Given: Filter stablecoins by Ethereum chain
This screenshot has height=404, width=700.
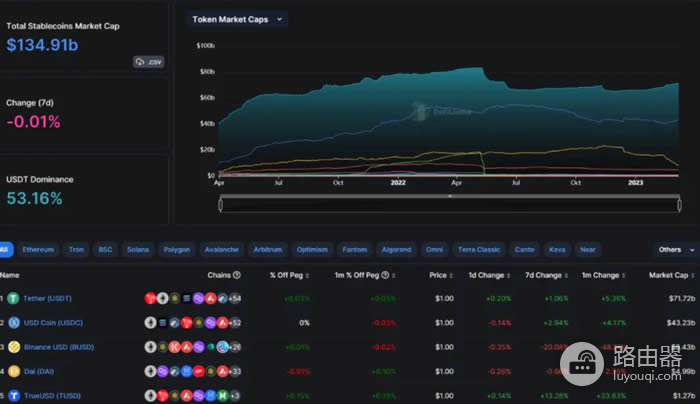Looking at the screenshot, I should [38, 250].
